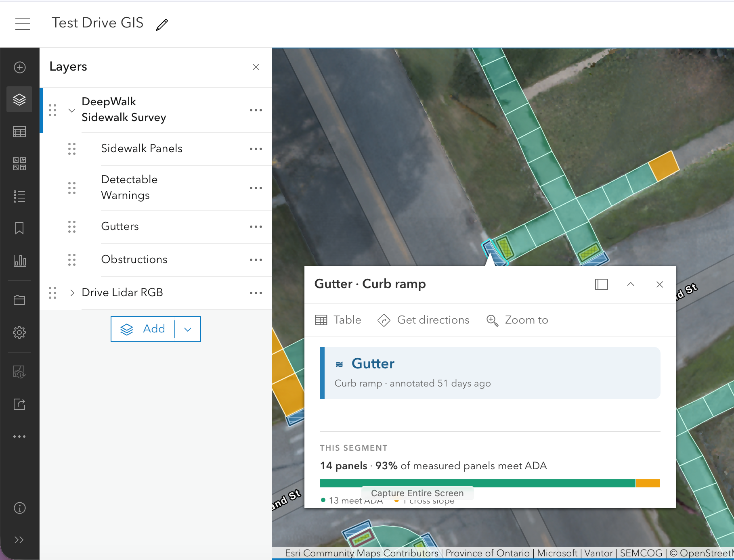Grab drag handle of Drive Lidar RGB
Screen dimensions: 734x560
coord(52,293)
